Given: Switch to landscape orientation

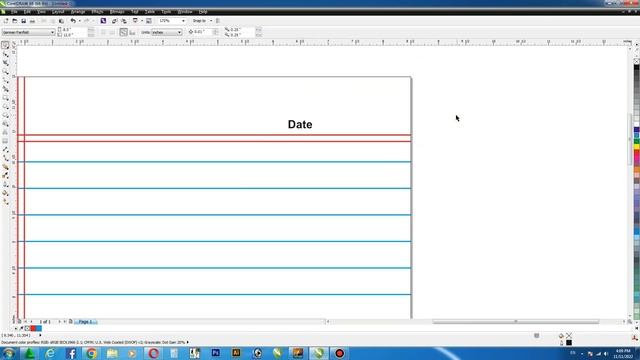Looking at the screenshot, I should (112, 33).
